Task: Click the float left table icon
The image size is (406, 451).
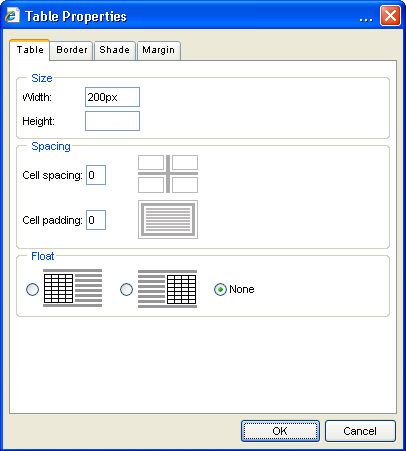Action: pos(73,288)
